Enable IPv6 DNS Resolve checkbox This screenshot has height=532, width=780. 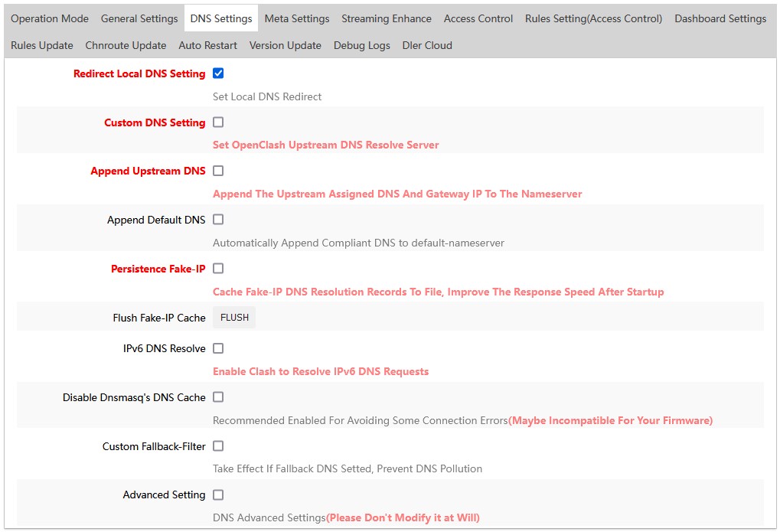coord(218,348)
